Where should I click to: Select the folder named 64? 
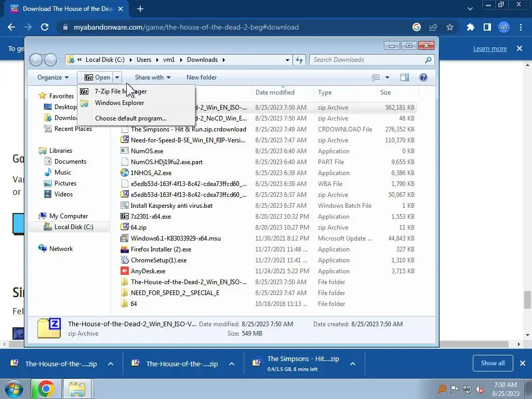(x=134, y=303)
